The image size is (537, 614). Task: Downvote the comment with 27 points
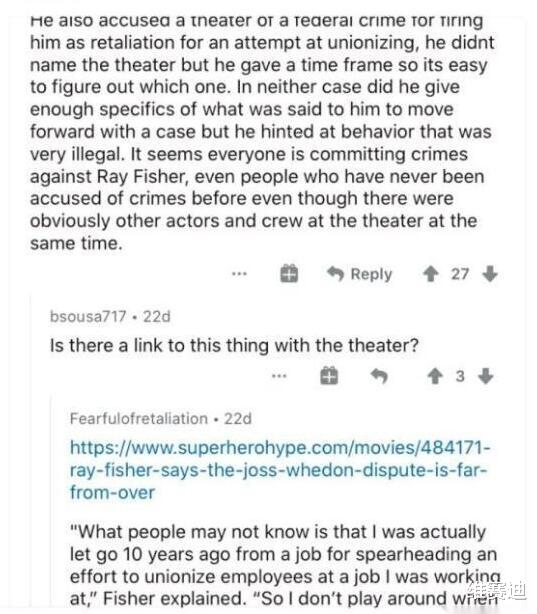tap(490, 274)
